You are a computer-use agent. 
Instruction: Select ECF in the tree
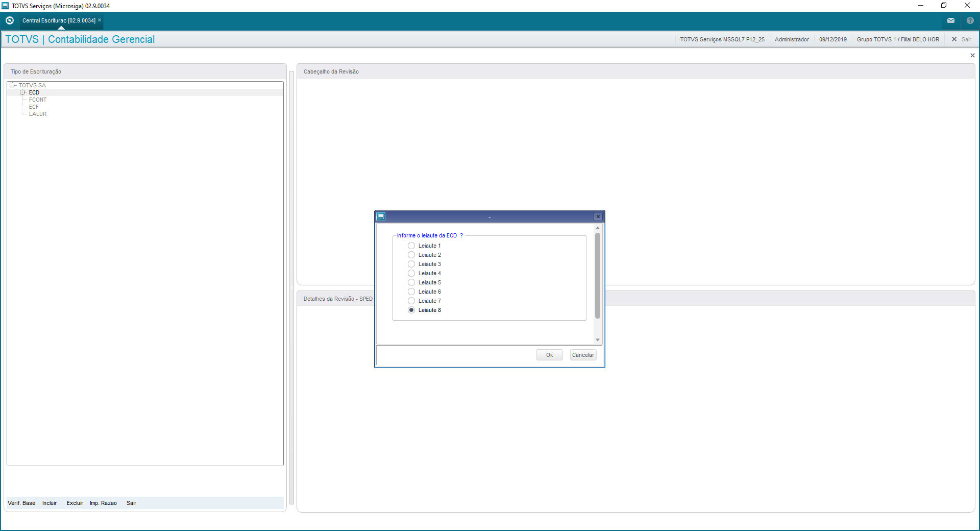[x=34, y=107]
